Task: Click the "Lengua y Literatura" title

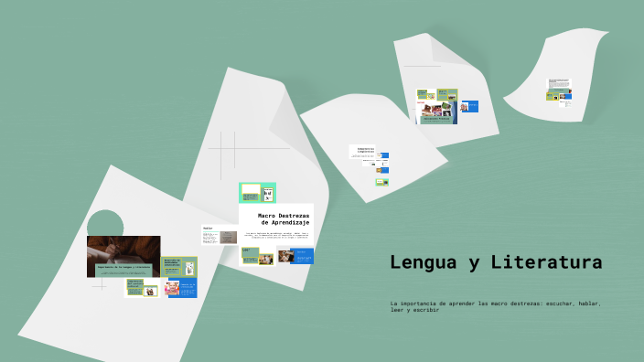Action: click(x=496, y=262)
